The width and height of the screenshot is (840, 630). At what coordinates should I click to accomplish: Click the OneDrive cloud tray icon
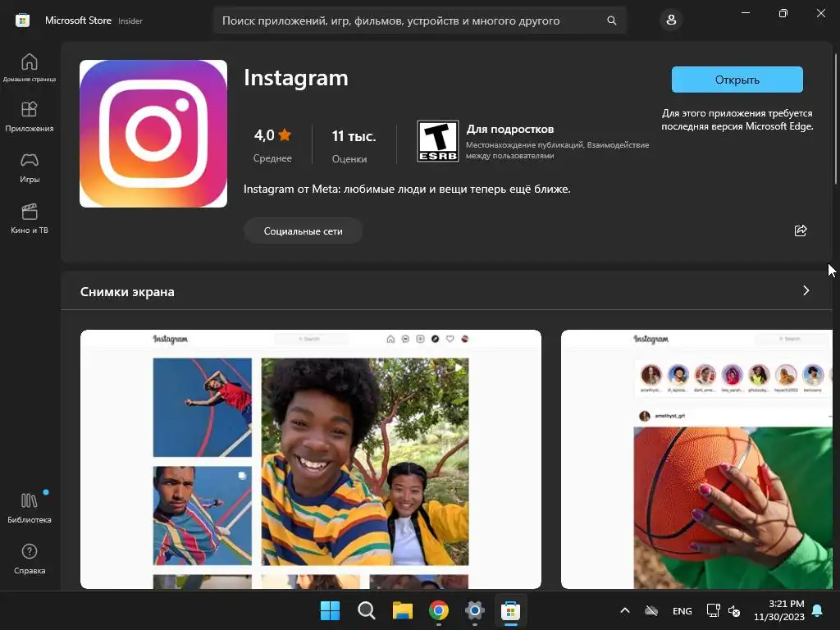click(651, 610)
